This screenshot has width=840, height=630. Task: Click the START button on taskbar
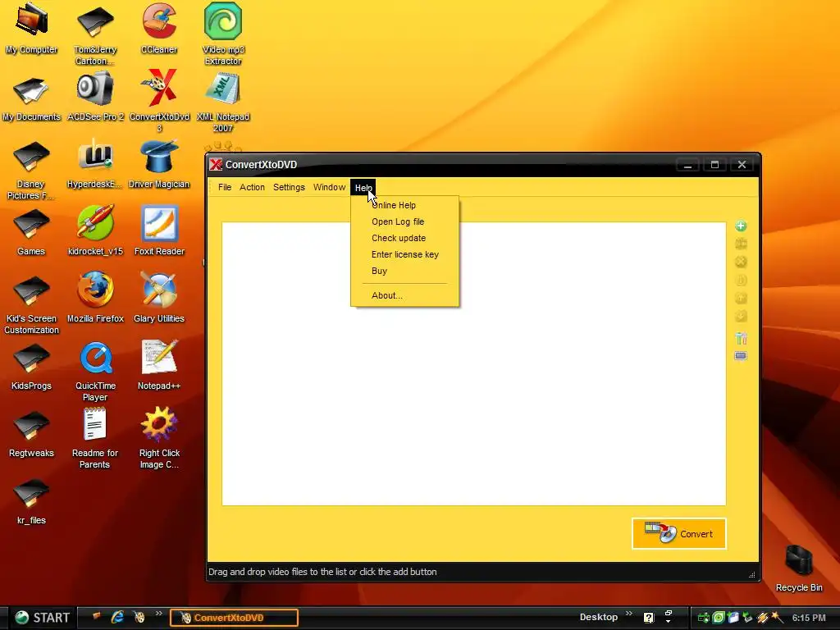coord(42,618)
